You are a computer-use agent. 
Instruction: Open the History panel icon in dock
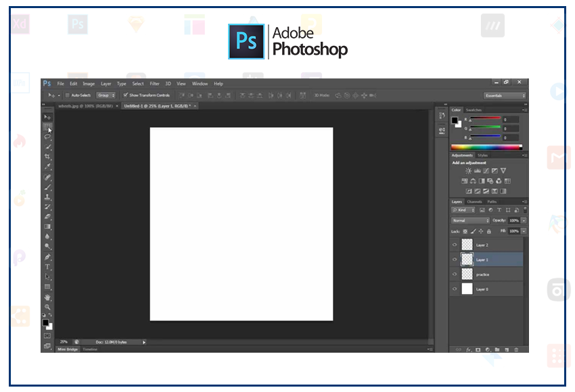[x=442, y=116]
